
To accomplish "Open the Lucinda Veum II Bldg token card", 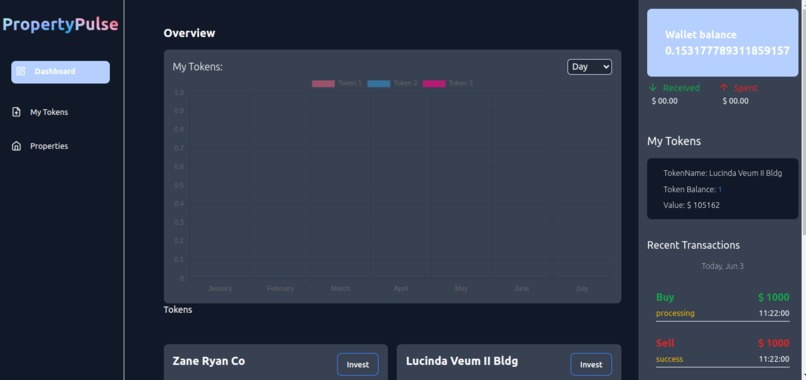I will [x=722, y=189].
